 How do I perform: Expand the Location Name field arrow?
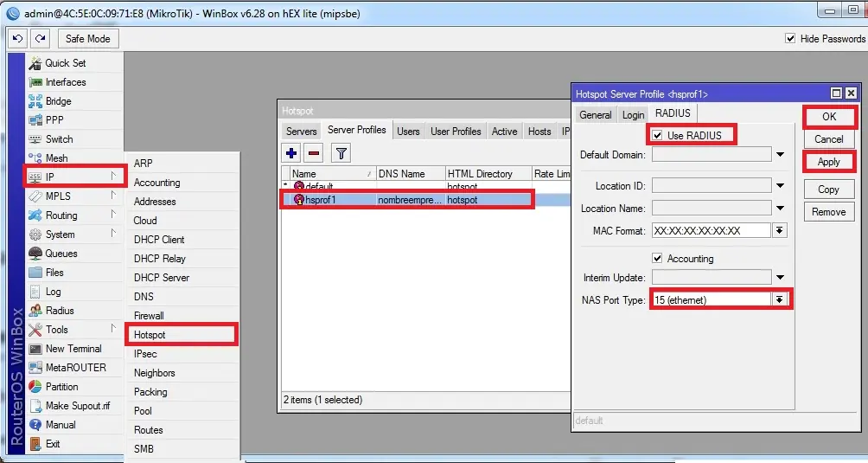click(780, 209)
